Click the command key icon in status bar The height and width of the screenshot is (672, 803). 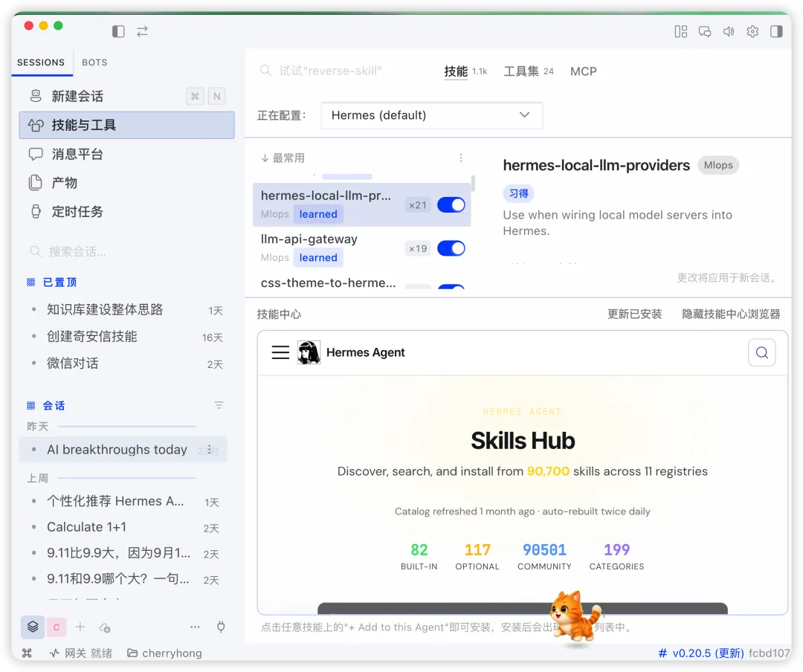[27, 653]
